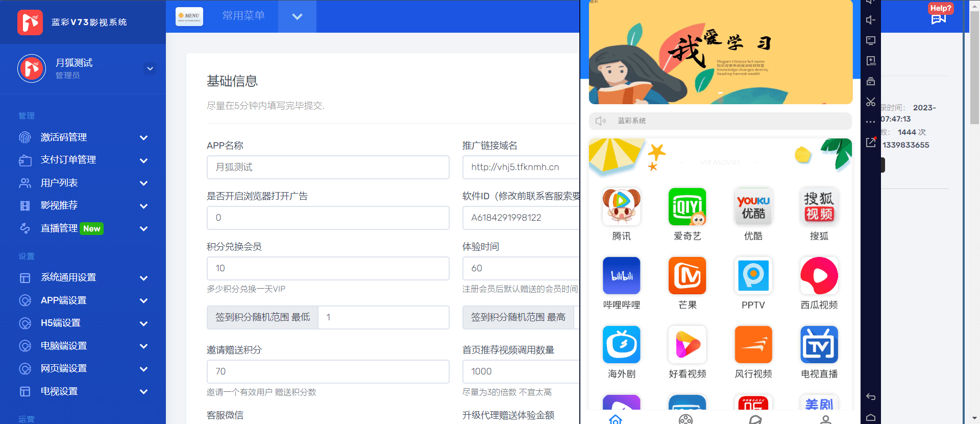Click the 推广链接域名 input field
980x424 pixels.
[x=521, y=167]
